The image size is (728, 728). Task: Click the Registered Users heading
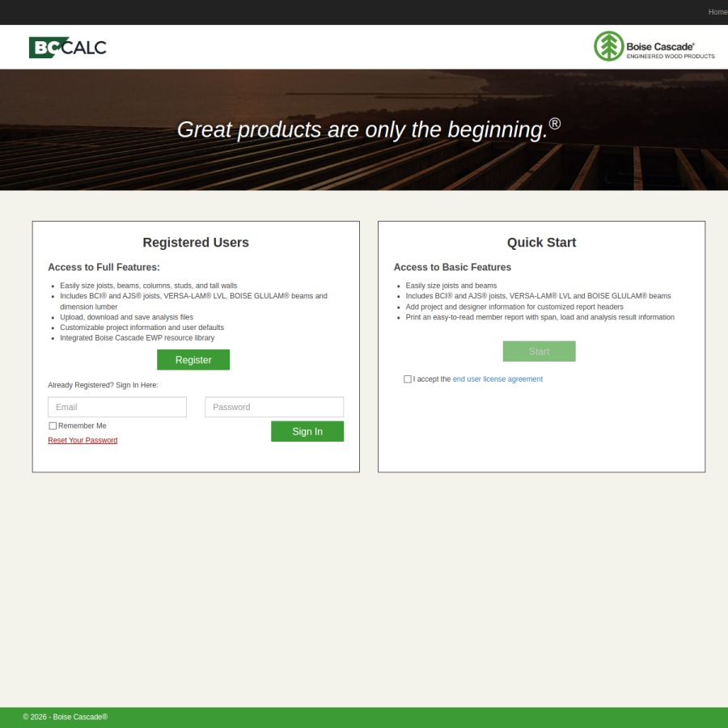(196, 243)
